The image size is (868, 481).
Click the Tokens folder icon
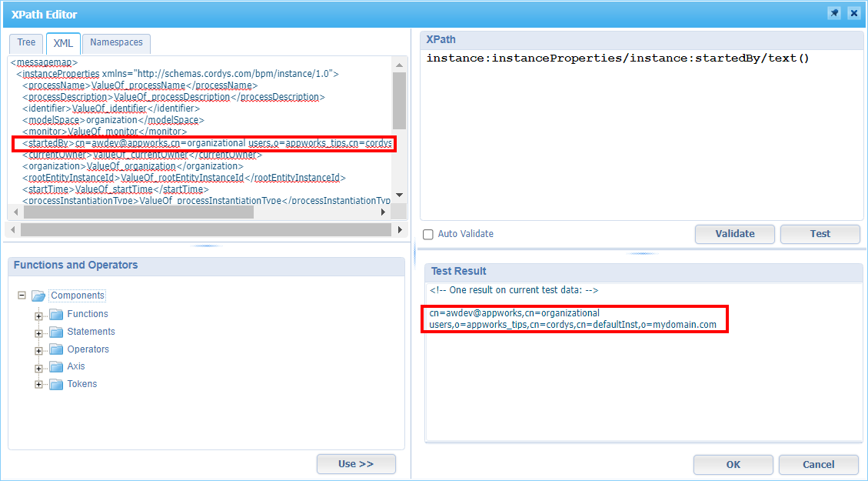(x=56, y=384)
